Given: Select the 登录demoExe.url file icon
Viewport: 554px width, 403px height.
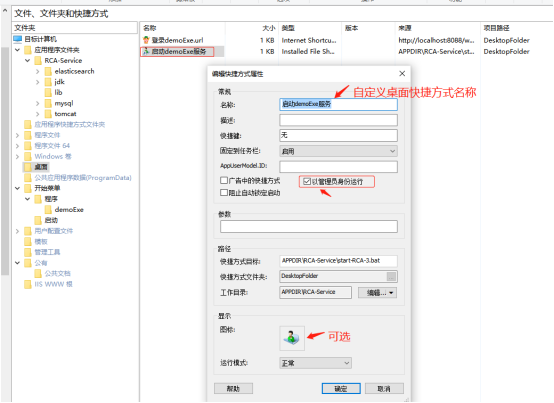Looking at the screenshot, I should 146,40.
